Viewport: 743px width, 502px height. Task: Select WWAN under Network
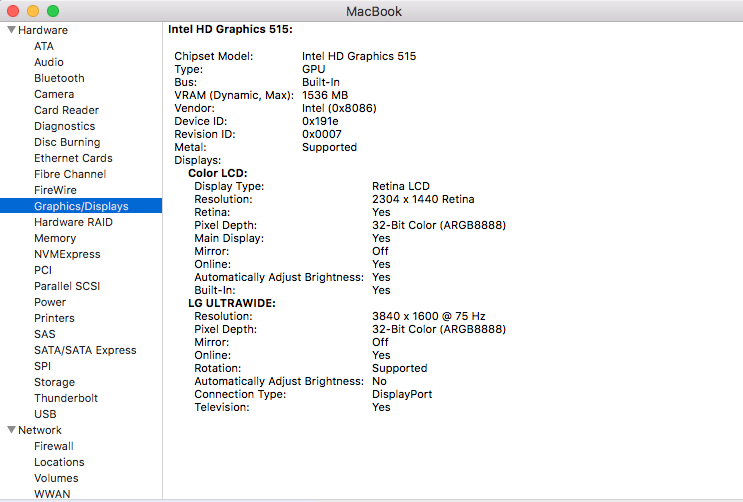coord(52,494)
